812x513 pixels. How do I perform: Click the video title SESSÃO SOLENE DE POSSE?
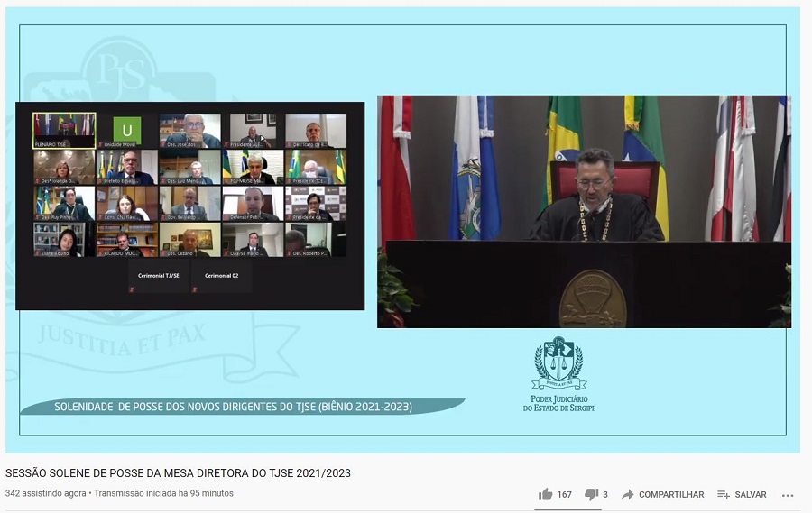[x=178, y=473]
